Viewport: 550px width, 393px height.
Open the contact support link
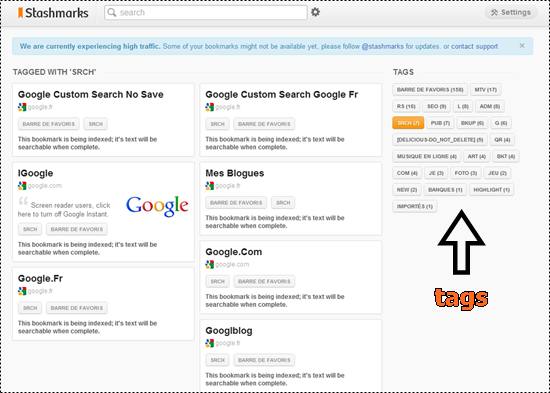pos(474,46)
